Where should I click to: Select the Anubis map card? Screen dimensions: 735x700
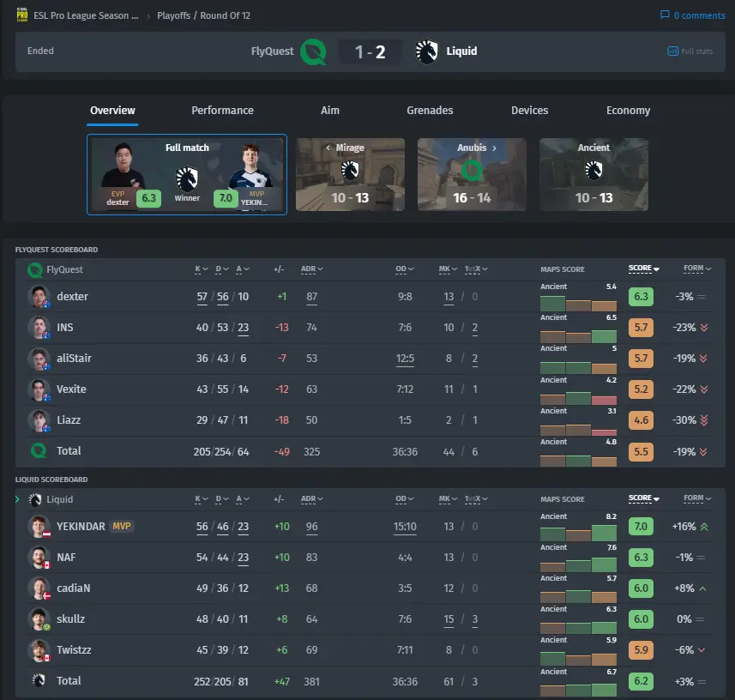[x=472, y=174]
